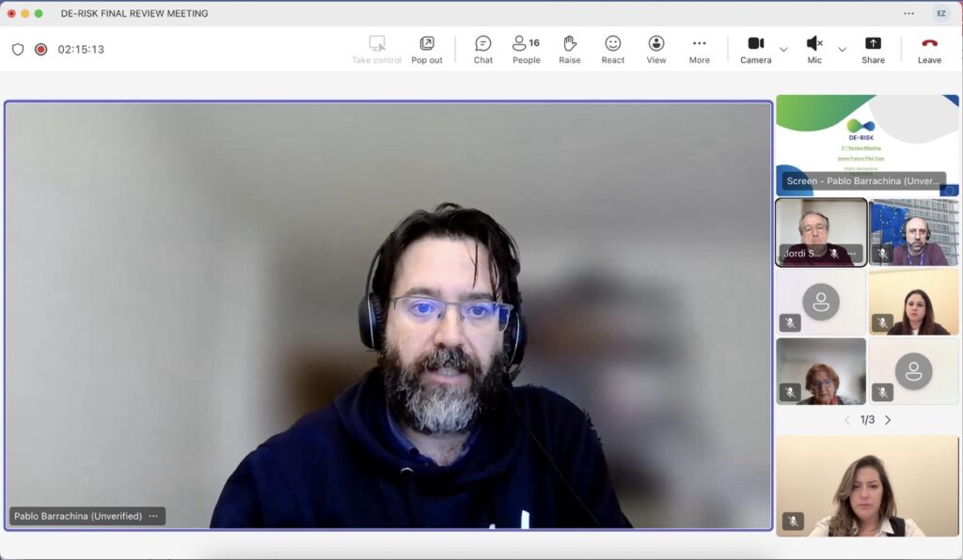Image resolution: width=963 pixels, height=560 pixels.
Task: Toggle the Camera on or off
Action: pyautogui.click(x=755, y=49)
